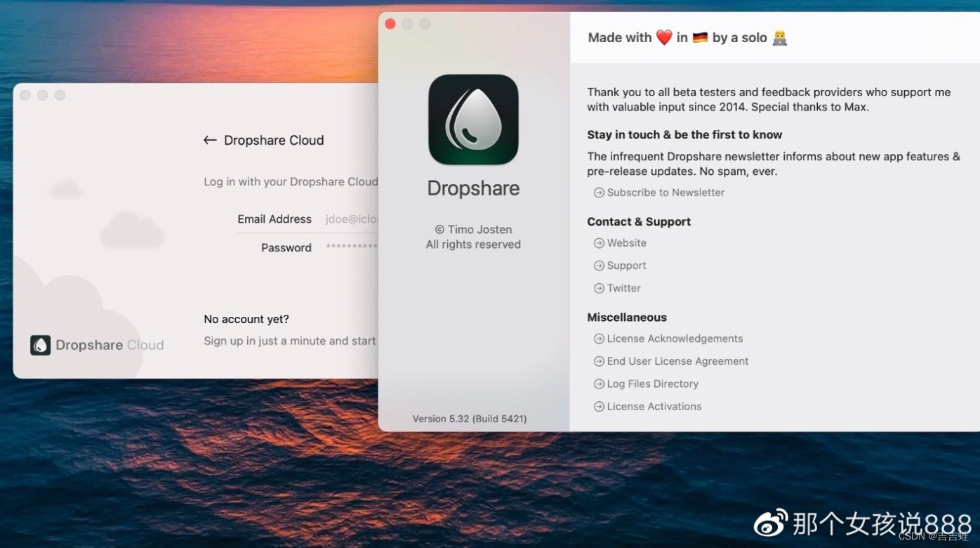Click 'Dropshare Cloud' label beside small logo

[110, 345]
